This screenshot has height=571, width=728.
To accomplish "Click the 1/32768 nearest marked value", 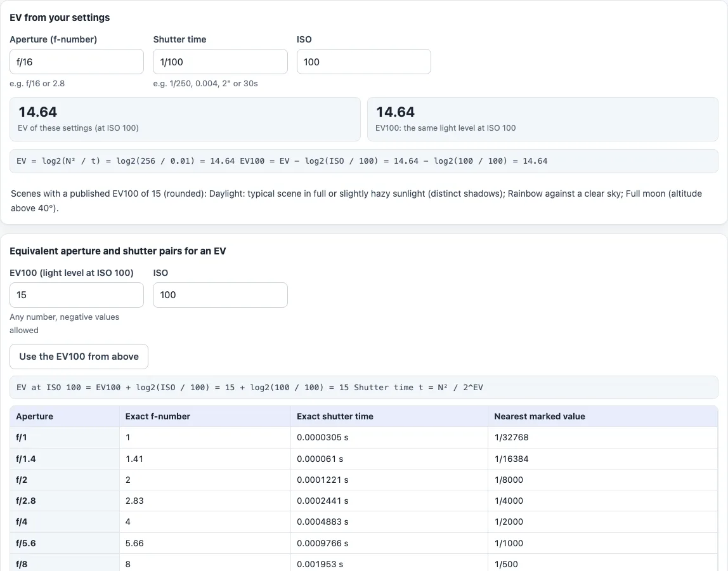I will click(x=511, y=438).
